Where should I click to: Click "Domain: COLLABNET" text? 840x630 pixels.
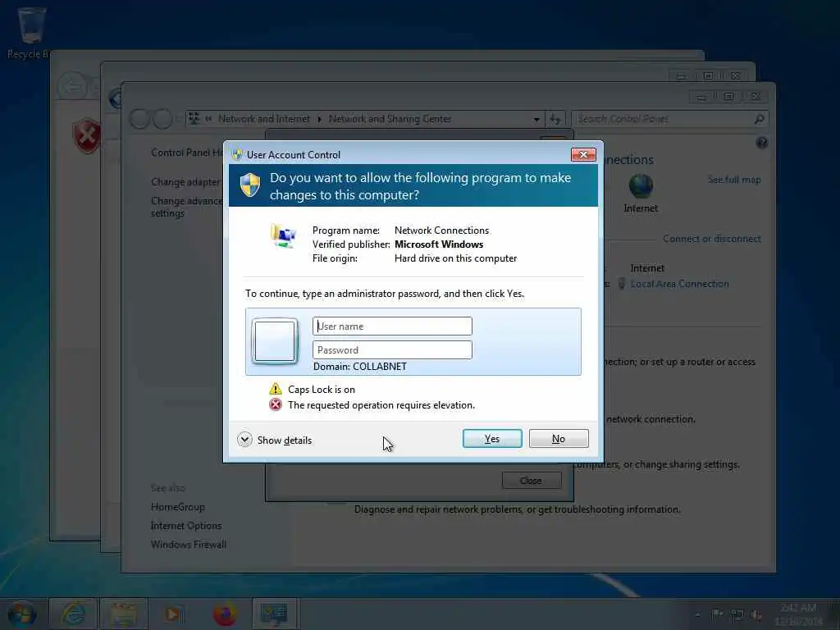point(360,367)
